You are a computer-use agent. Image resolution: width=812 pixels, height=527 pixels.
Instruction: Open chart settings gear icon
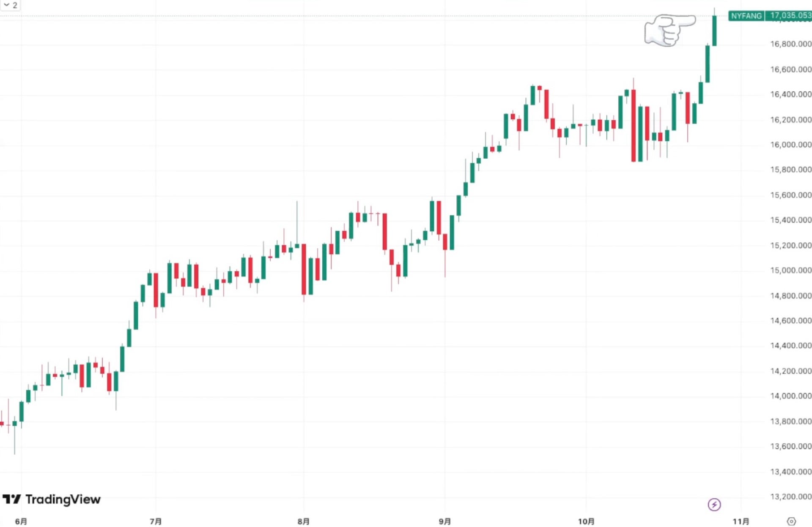791,521
